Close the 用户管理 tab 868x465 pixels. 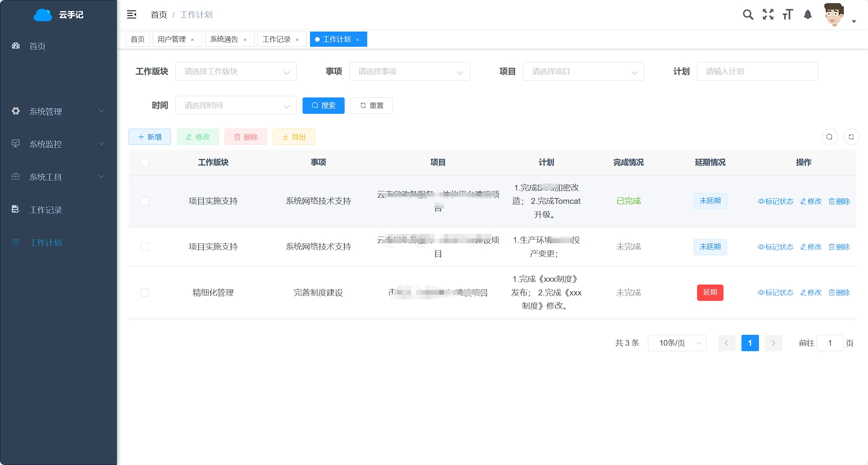[x=192, y=40]
